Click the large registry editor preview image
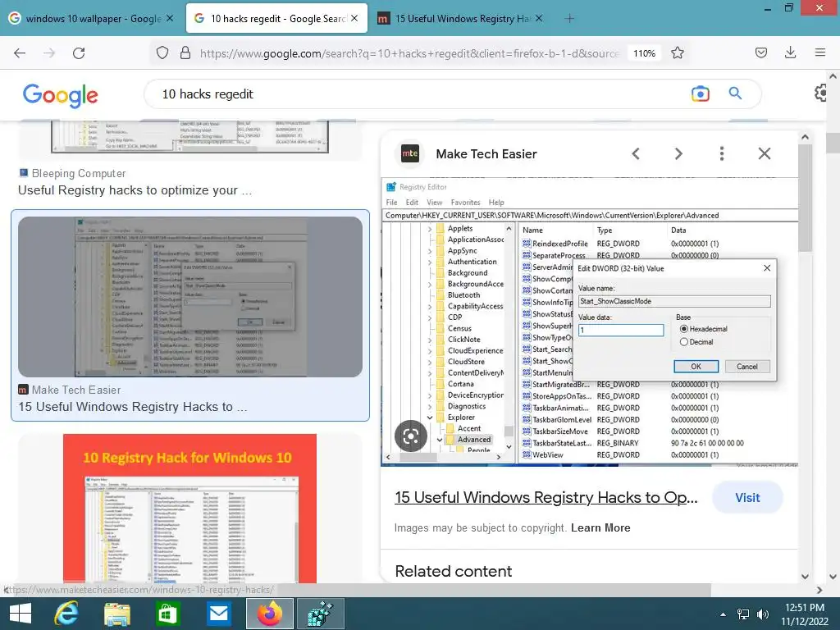This screenshot has width=840, height=630. (x=589, y=322)
